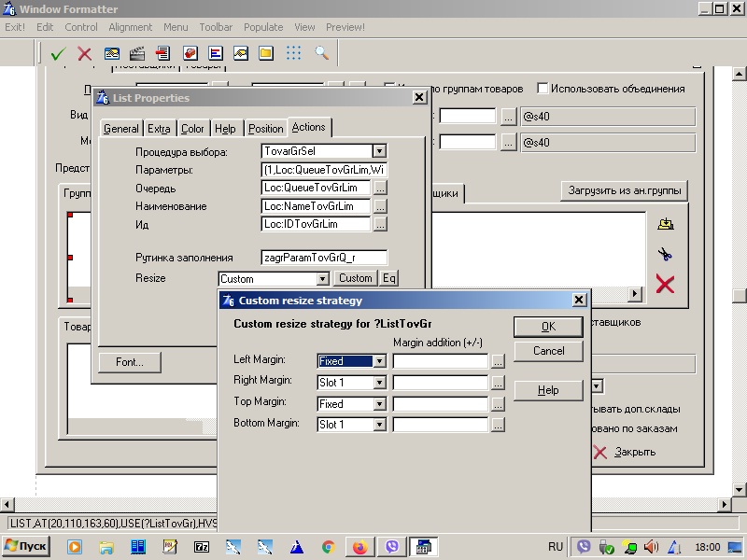
Task: Open the Left Margin dropdown
Action: point(379,360)
